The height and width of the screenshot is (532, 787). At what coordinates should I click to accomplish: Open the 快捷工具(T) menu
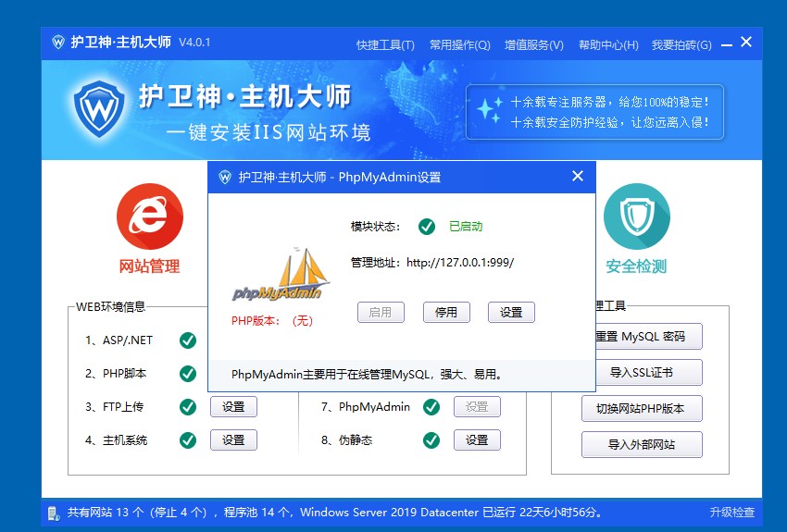coord(385,44)
